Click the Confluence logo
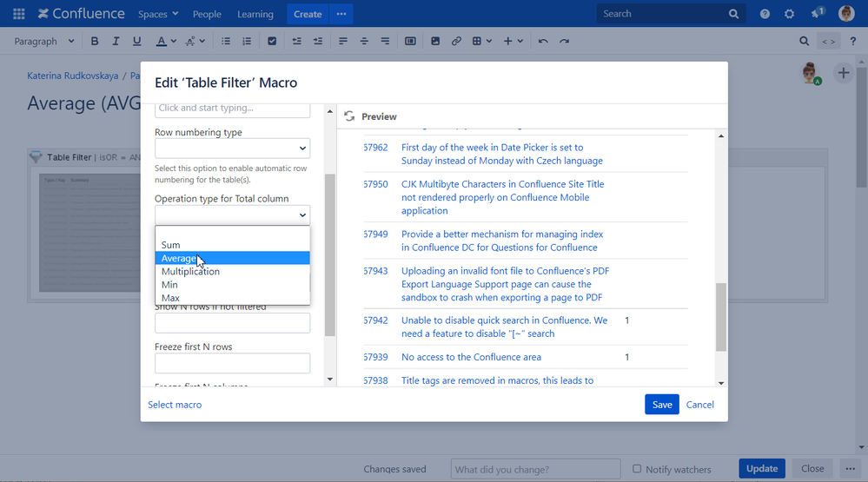The height and width of the screenshot is (482, 868). 82,14
